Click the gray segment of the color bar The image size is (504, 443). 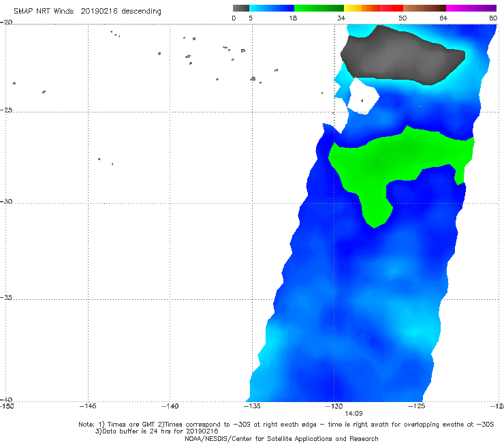tap(240, 8)
